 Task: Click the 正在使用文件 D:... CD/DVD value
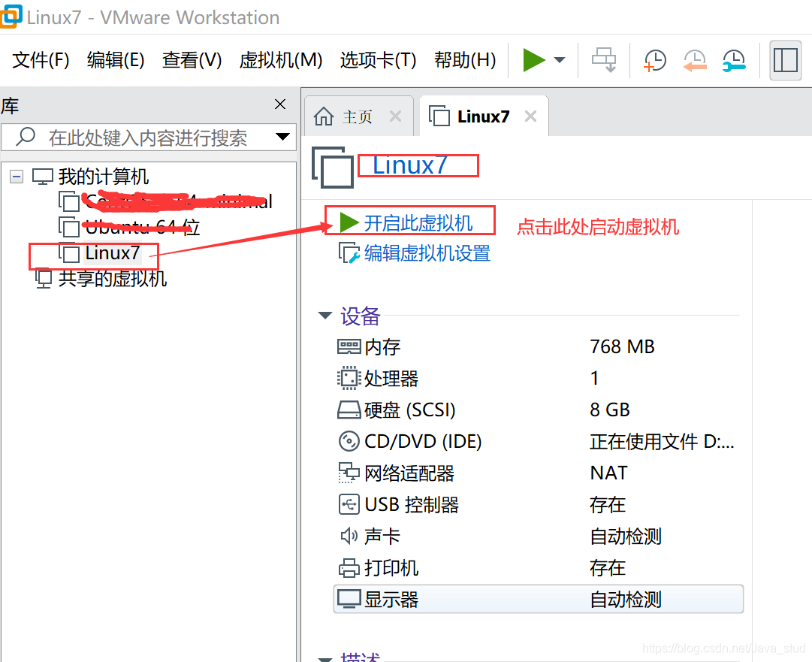[662, 441]
